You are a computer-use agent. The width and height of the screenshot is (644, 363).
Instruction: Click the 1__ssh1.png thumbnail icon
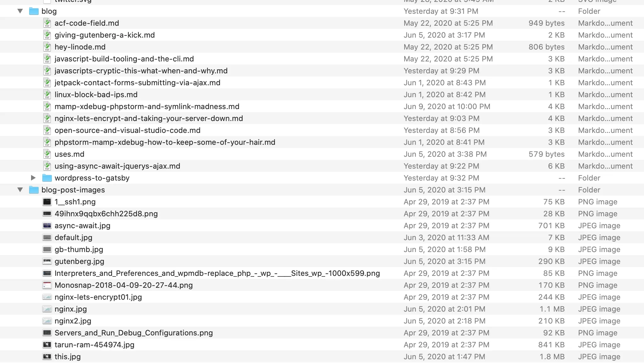[47, 202]
